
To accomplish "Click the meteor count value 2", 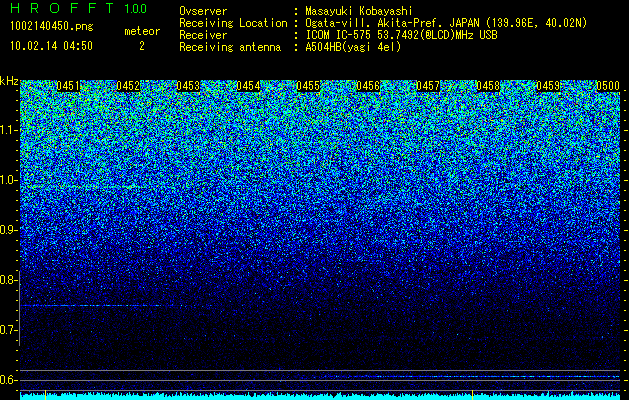I will [x=142, y=46].
